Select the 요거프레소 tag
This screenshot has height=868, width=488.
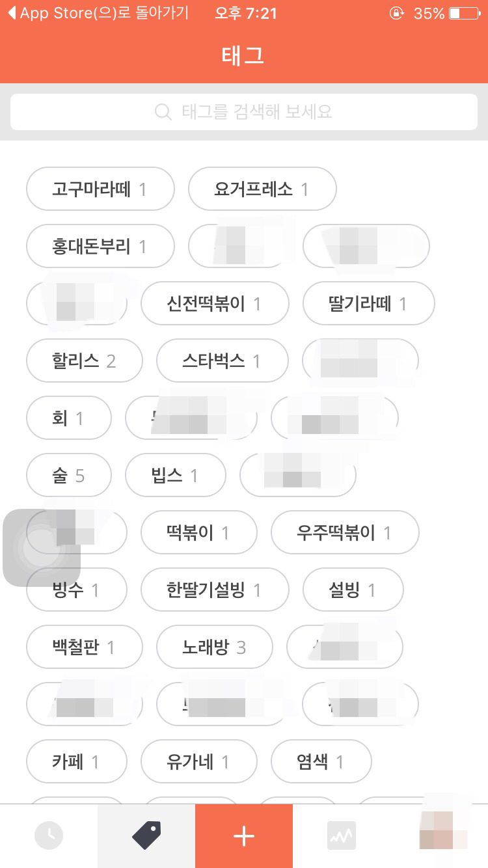(x=262, y=189)
